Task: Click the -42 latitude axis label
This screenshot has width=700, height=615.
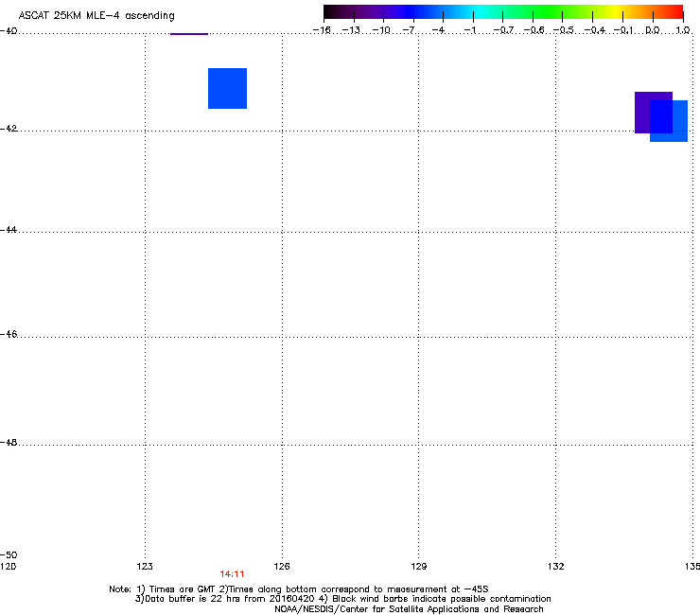Action: [x=9, y=128]
